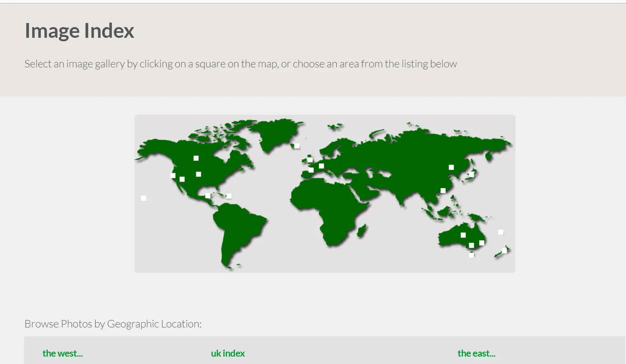Select the white square in Canada
Viewport: 626px width, 364px height.
tap(196, 158)
